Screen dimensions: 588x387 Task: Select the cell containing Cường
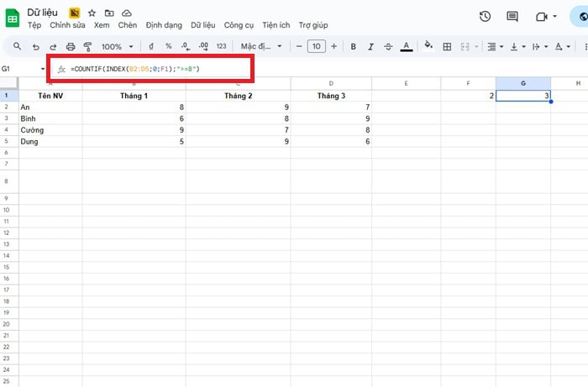pos(50,130)
